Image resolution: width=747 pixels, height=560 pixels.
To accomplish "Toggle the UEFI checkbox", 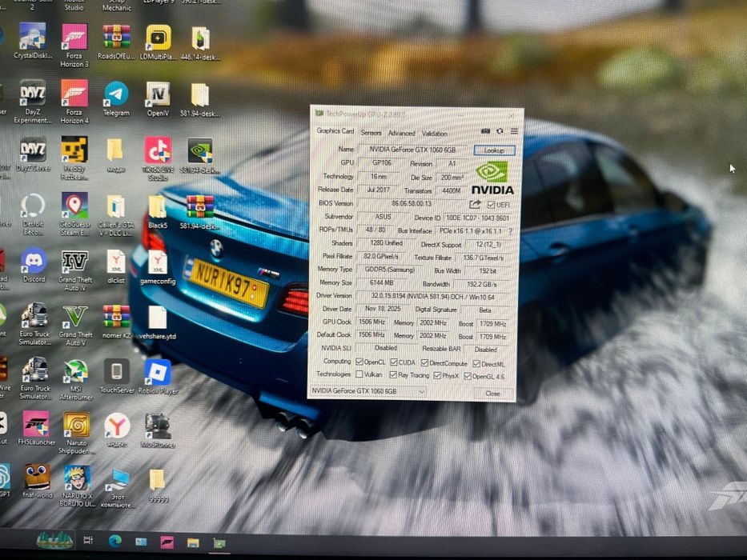I will point(491,205).
